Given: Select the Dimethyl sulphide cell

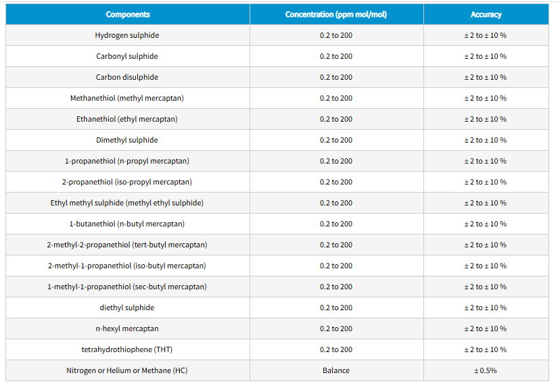Looking at the screenshot, I should 127,140.
